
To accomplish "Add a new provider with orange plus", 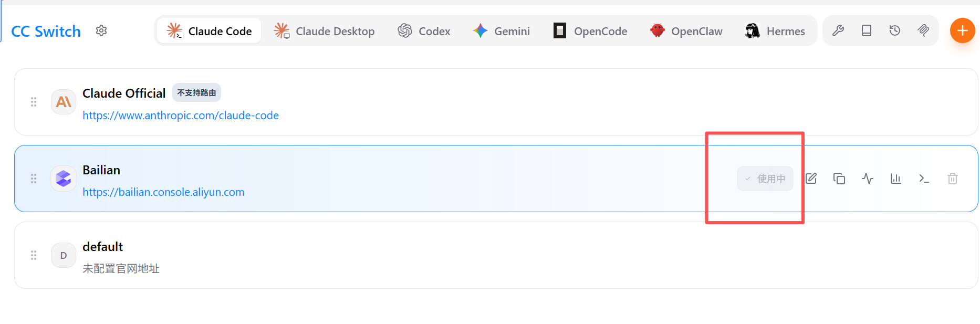I will tap(962, 30).
